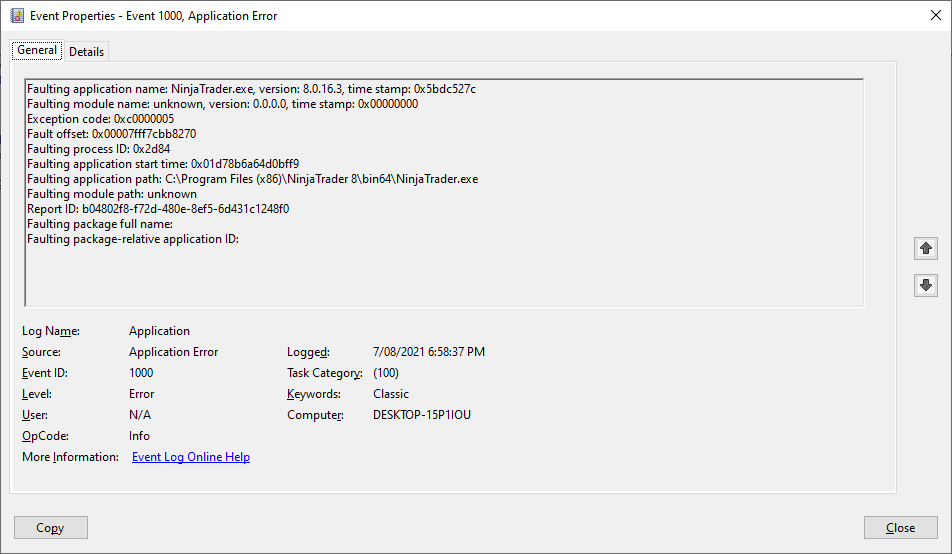Click the Faulting module path unknown line
Viewport: 952px width, 554px height.
112,194
